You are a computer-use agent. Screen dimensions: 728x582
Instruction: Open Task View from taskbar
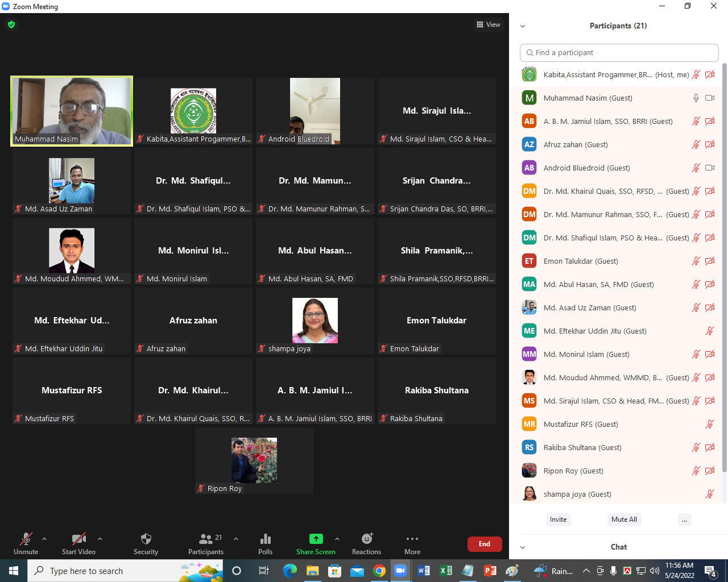(x=263, y=571)
